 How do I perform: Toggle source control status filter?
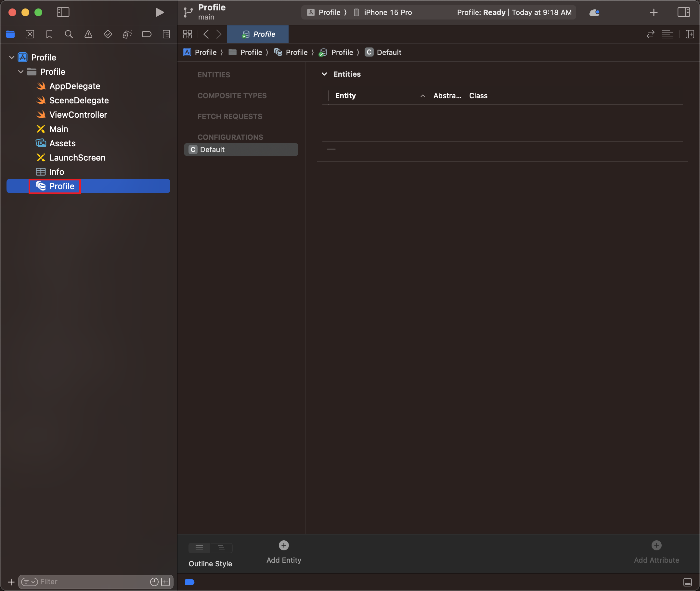click(165, 582)
